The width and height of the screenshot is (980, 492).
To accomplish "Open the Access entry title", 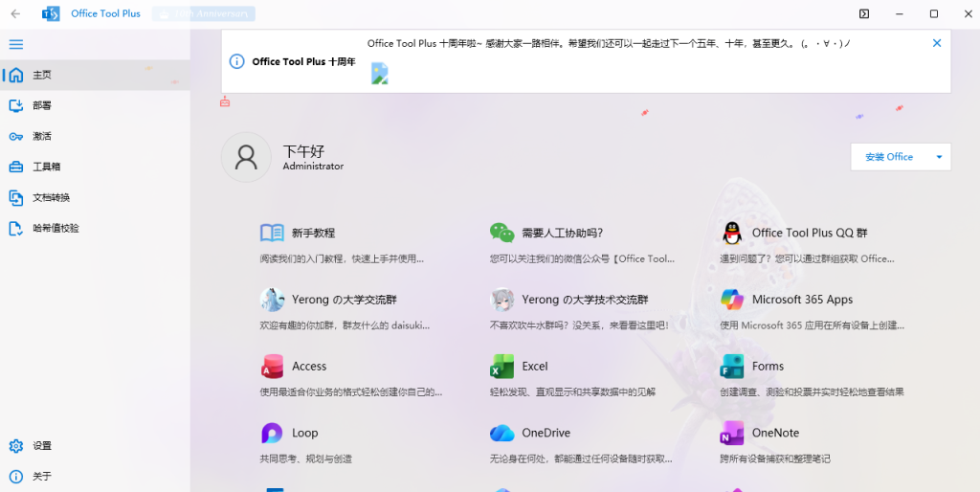I will 309,367.
